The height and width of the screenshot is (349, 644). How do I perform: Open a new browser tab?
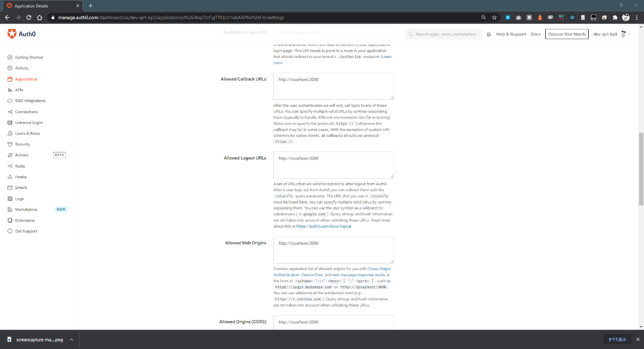[90, 5]
